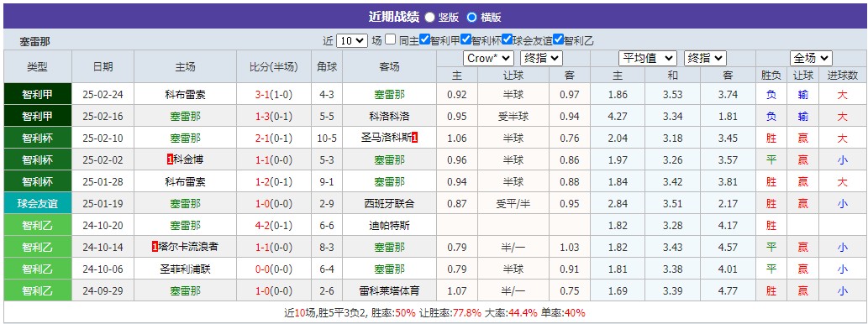Click the 小 goals result on 25-02-02
The width and height of the screenshot is (868, 324).
[x=842, y=160]
